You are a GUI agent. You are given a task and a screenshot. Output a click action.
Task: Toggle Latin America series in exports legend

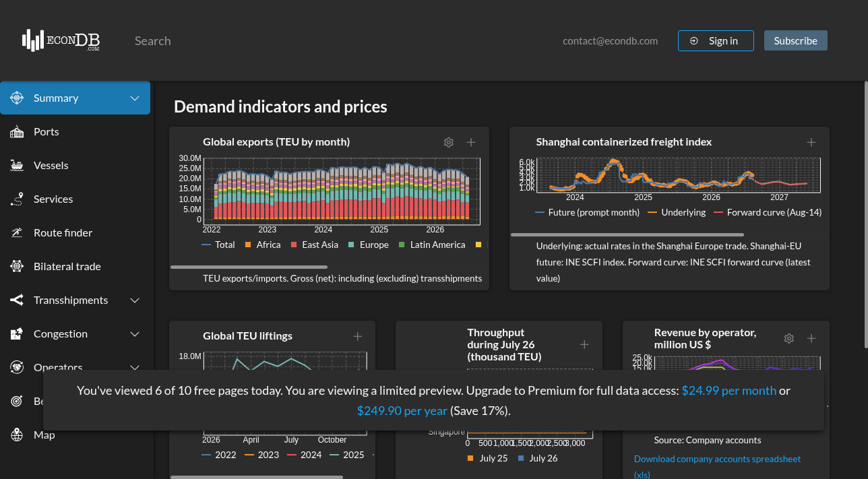[x=432, y=245]
